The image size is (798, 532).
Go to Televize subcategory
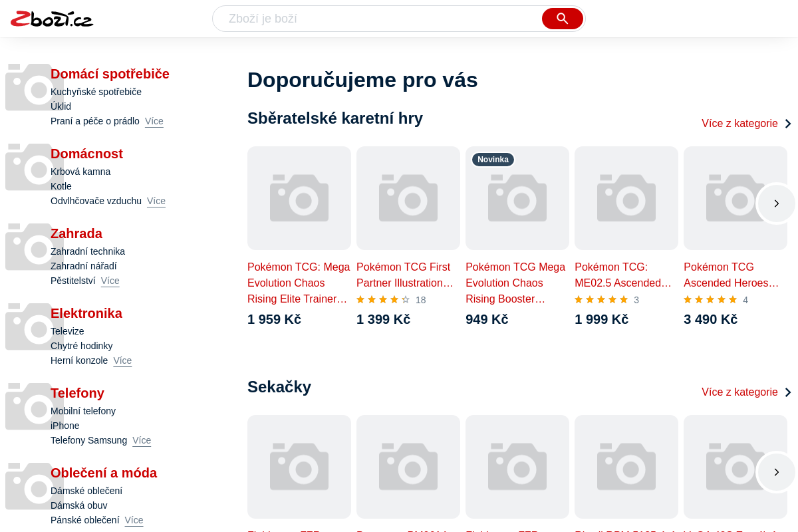67,331
